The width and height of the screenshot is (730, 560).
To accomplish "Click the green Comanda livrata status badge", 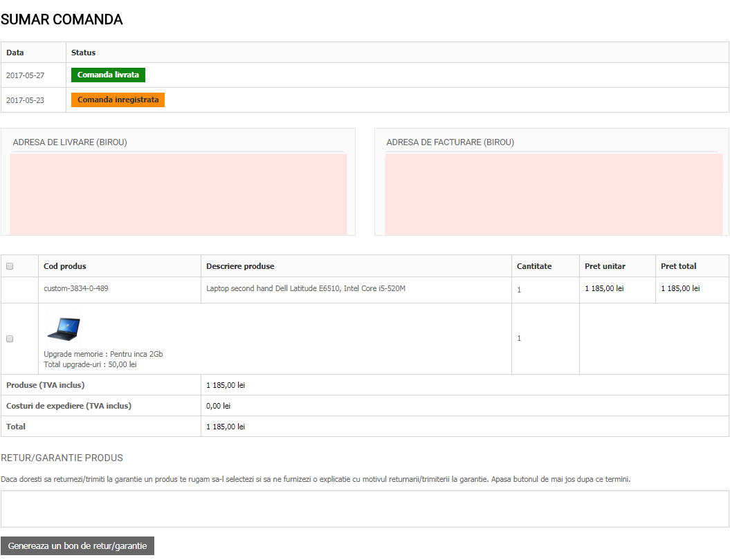I will click(x=108, y=75).
